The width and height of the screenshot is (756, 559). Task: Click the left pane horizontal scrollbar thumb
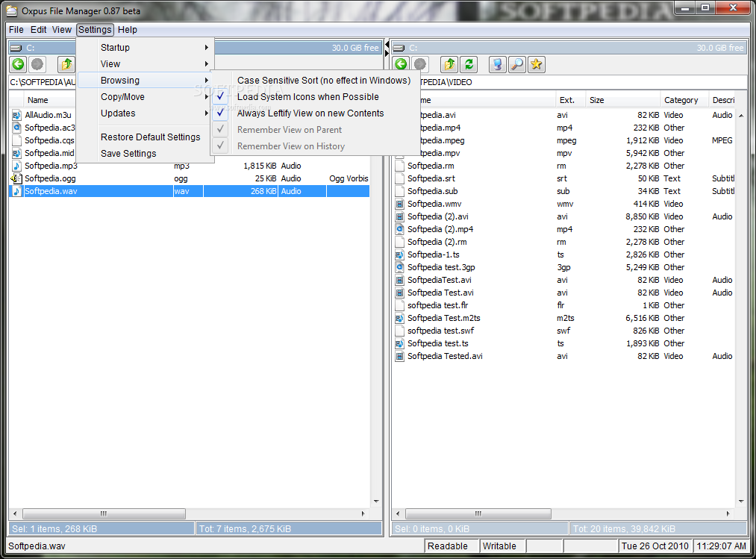[x=104, y=513]
